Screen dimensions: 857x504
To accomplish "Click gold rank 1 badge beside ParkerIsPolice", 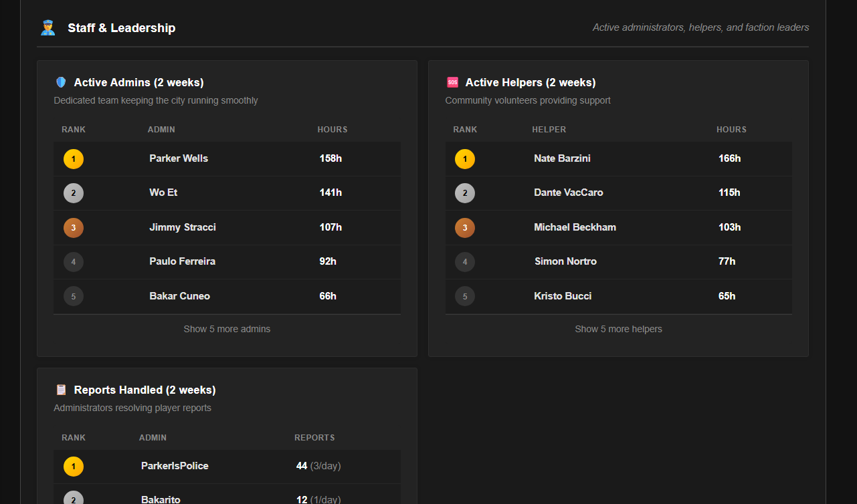I will pyautogui.click(x=74, y=467).
